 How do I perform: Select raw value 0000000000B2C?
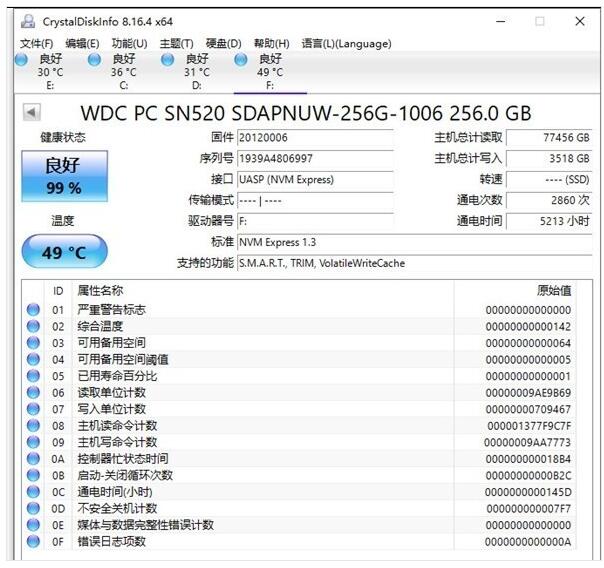click(528, 476)
